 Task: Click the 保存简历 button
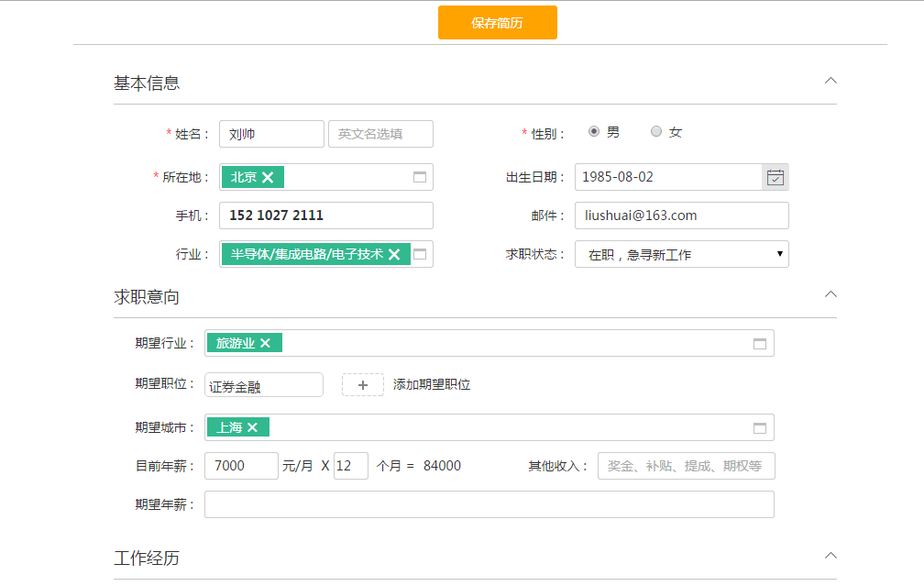click(497, 23)
